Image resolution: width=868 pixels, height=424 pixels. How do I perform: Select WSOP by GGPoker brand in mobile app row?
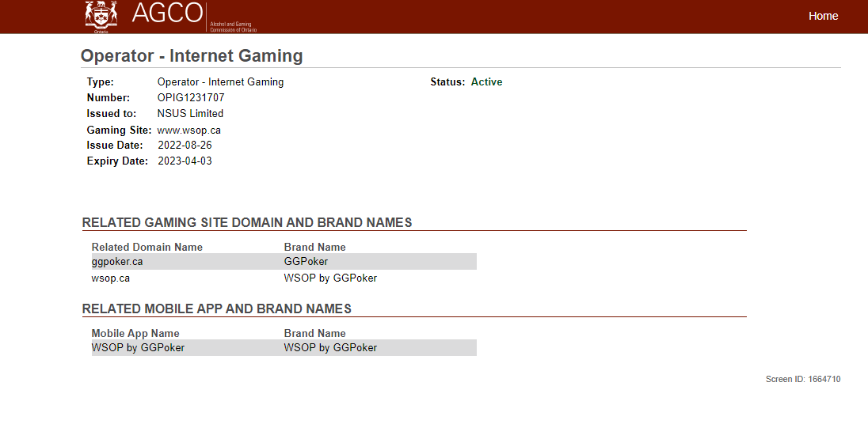330,348
